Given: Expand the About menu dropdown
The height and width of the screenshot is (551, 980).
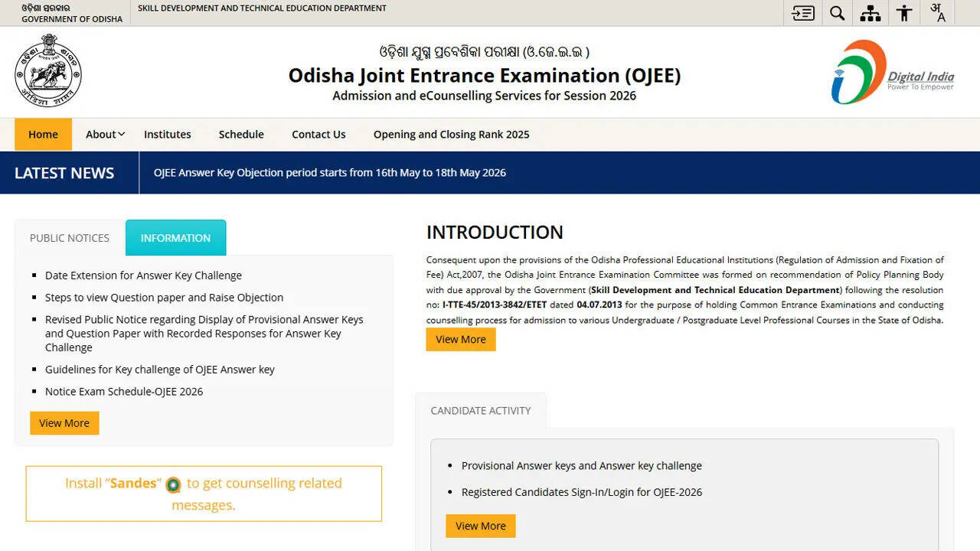Looking at the screenshot, I should [105, 134].
